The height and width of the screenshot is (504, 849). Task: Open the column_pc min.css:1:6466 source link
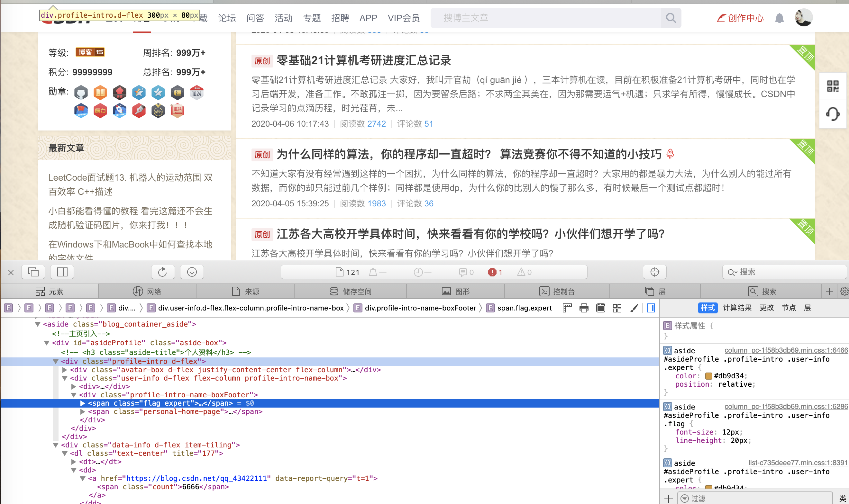(786, 350)
